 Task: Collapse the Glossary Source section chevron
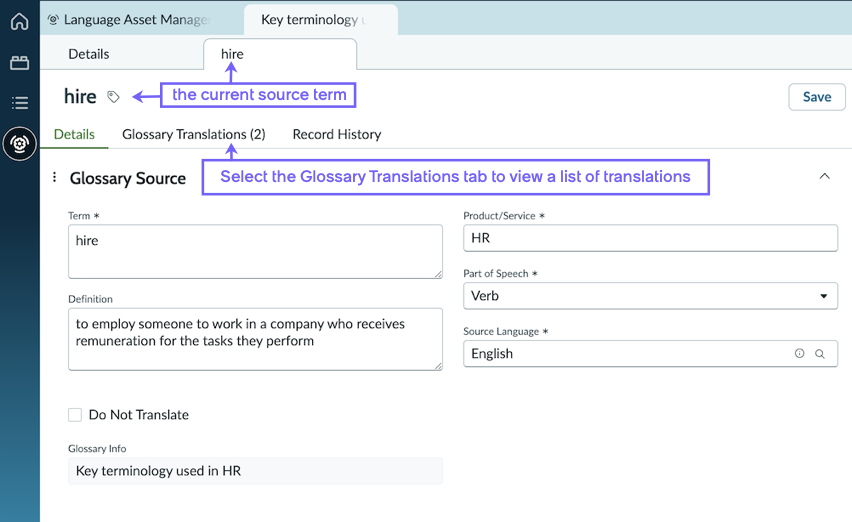[824, 176]
